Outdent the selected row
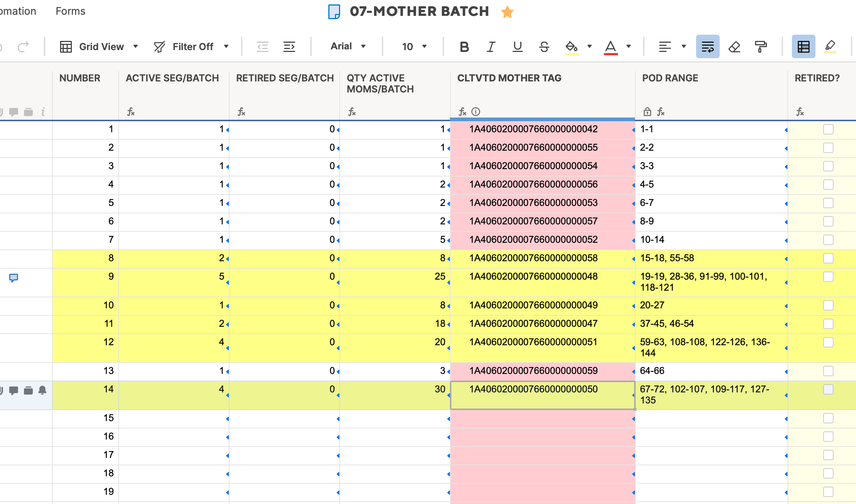 tap(263, 47)
